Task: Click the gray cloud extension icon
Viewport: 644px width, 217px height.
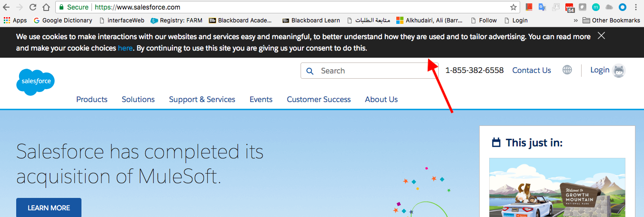Action: pyautogui.click(x=609, y=7)
